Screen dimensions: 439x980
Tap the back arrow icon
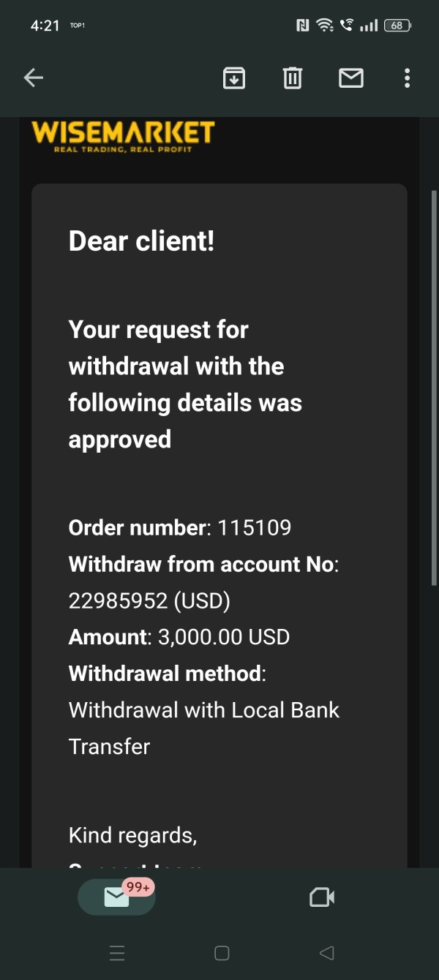(34, 78)
